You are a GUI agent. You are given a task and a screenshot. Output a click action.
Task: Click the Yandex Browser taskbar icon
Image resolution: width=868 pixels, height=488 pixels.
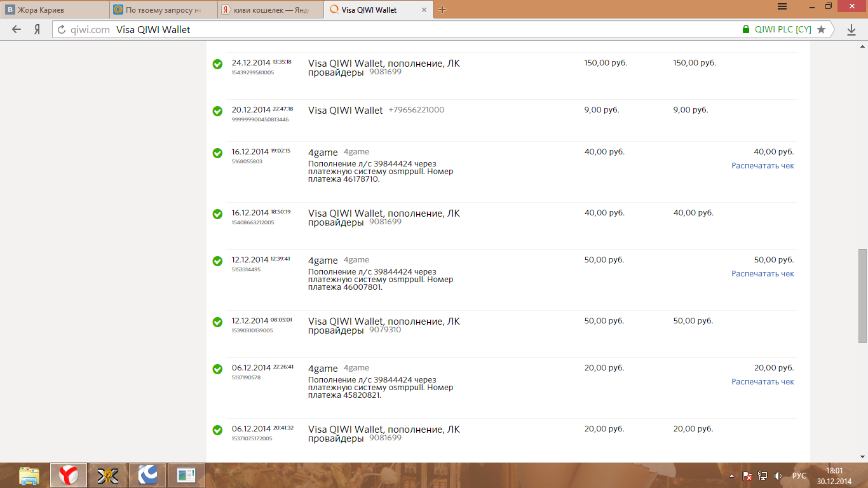pyautogui.click(x=69, y=475)
